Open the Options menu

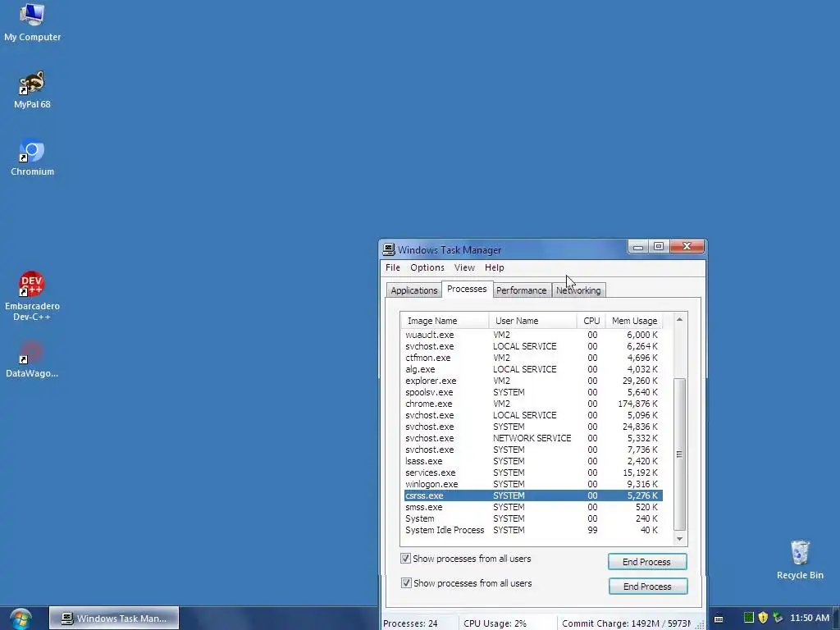(427, 267)
